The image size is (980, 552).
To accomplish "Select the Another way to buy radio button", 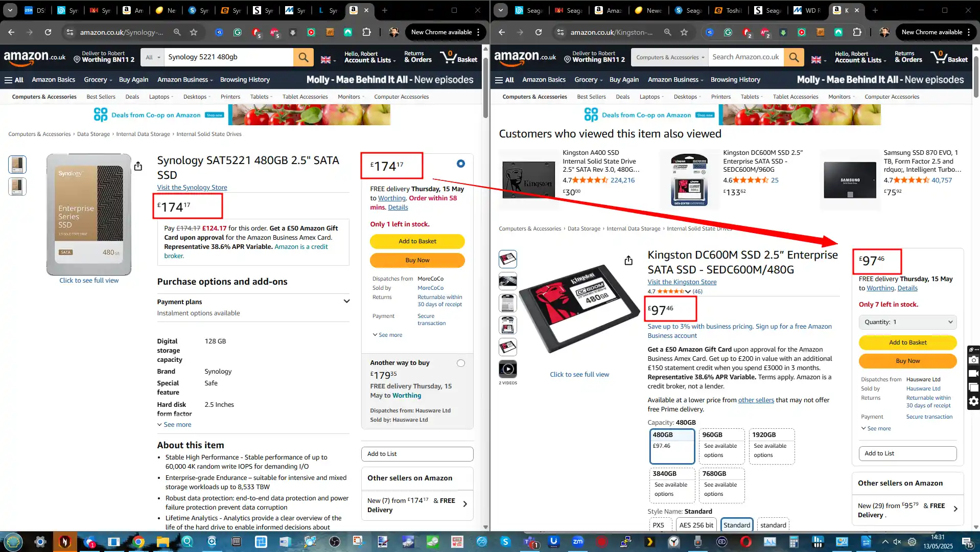I will [461, 363].
